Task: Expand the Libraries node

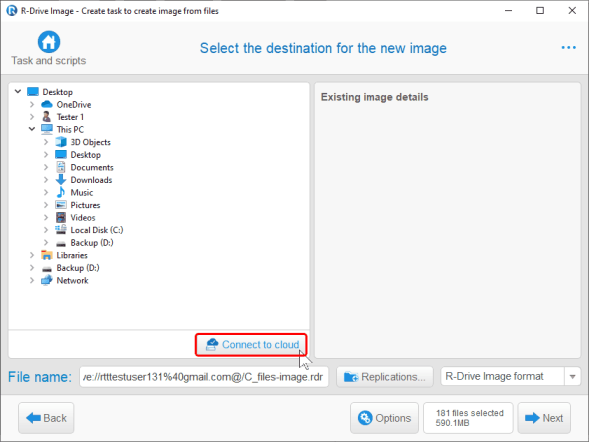Action: [32, 255]
